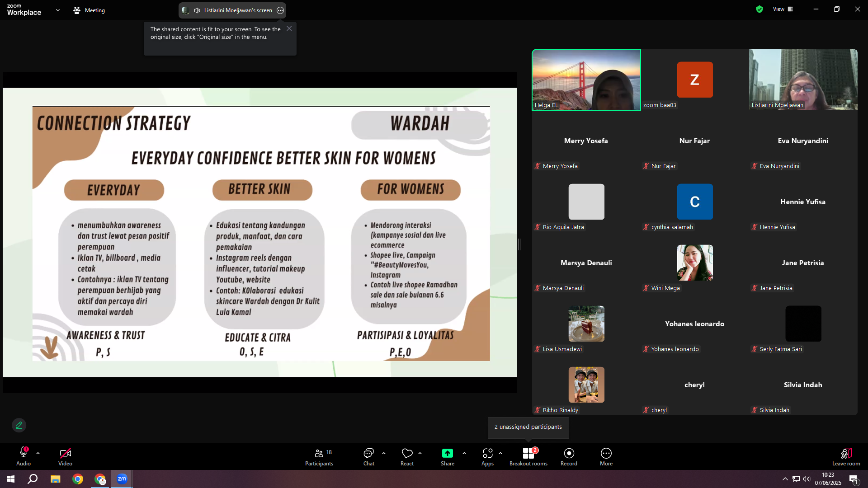Open Breakout rooms
The width and height of the screenshot is (868, 488).
coord(528,456)
